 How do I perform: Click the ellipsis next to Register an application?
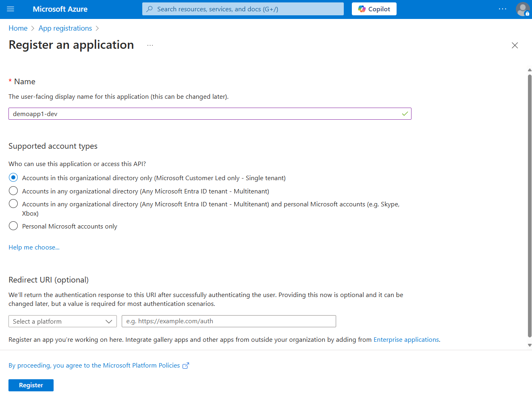[x=150, y=45]
